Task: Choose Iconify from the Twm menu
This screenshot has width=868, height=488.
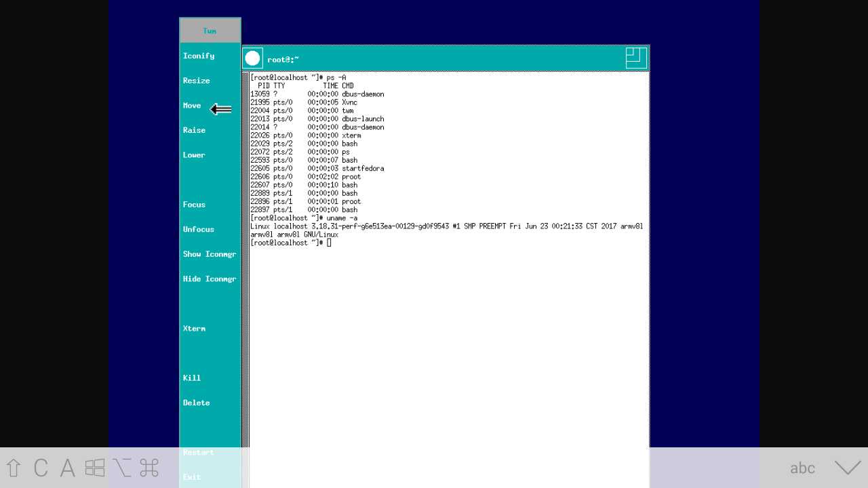Action: [210, 56]
